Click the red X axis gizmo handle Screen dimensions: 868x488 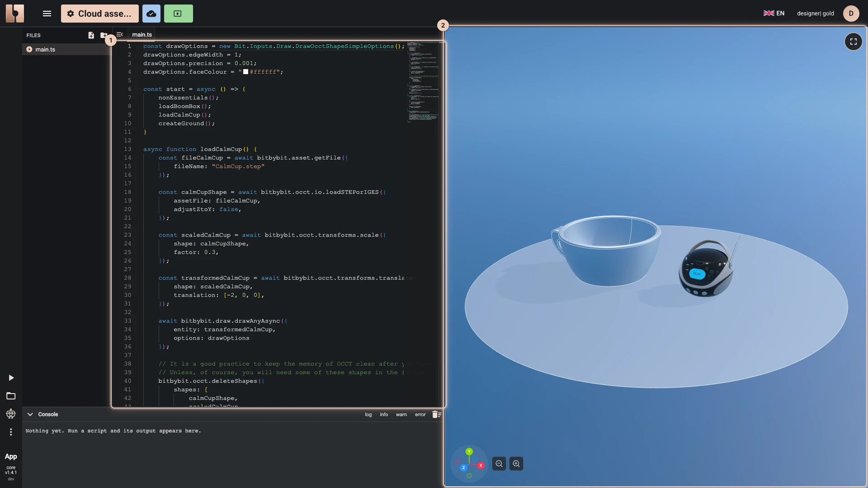pos(481,465)
